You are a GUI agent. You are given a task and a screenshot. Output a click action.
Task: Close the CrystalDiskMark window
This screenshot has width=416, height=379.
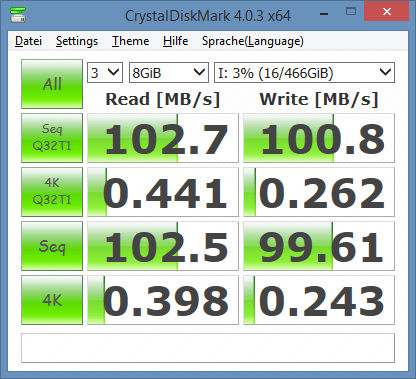coord(386,11)
